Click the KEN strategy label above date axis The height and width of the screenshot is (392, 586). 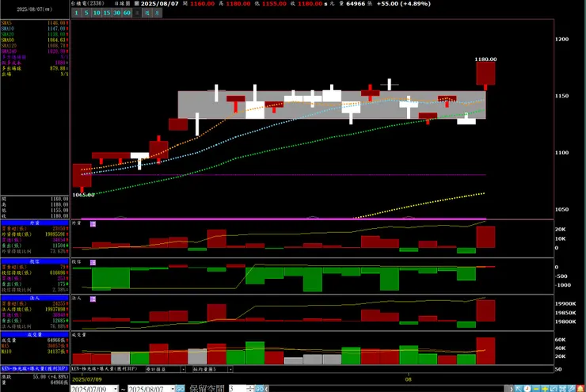[105, 369]
